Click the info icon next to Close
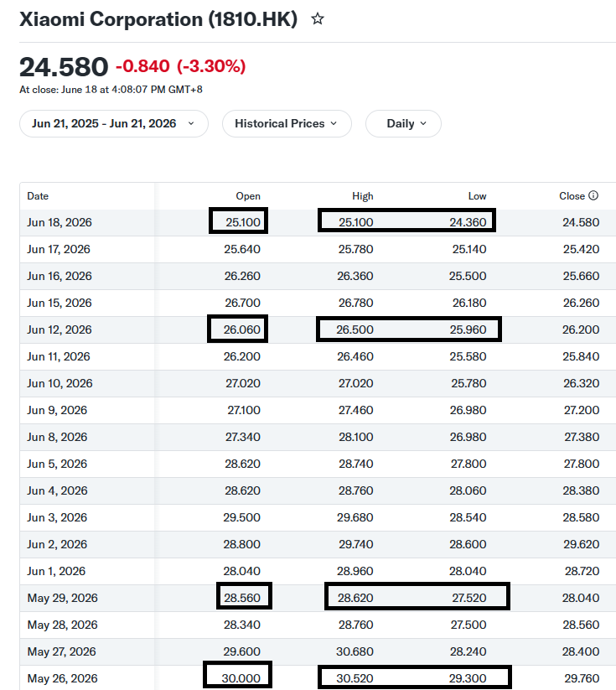This screenshot has height=690, width=616. tap(593, 195)
